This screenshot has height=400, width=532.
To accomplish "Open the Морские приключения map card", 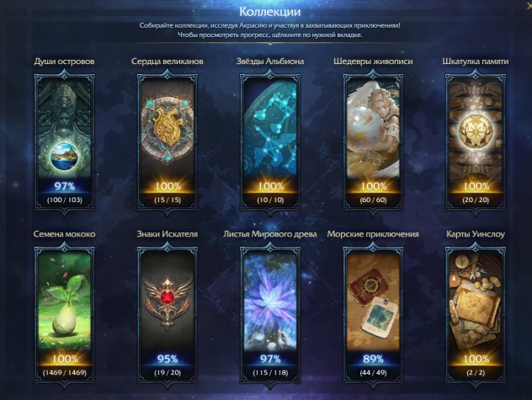I will tap(373, 315).
